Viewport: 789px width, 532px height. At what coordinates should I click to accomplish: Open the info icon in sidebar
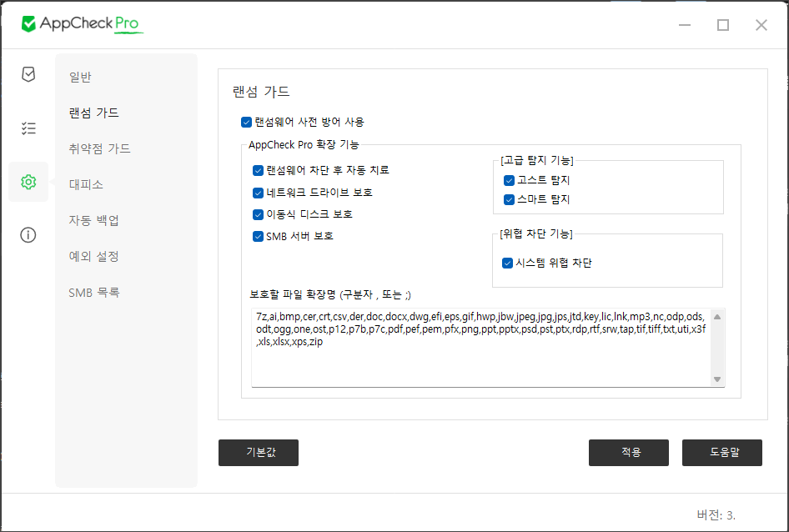[28, 235]
